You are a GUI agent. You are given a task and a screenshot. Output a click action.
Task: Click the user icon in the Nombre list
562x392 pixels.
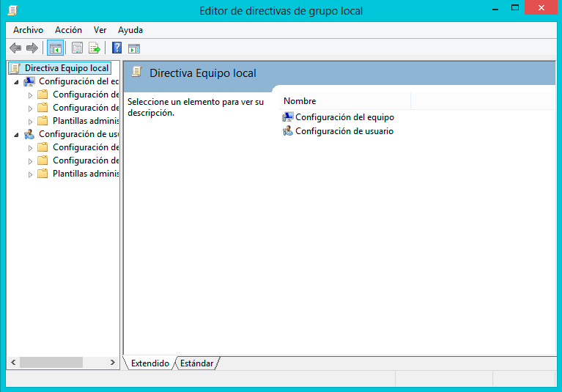(x=287, y=131)
